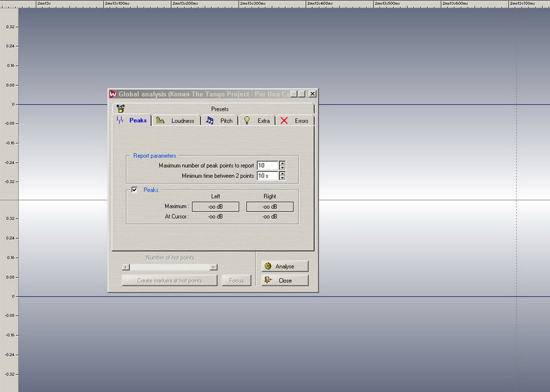This screenshot has width=550, height=392.
Task: Click the Focus button
Action: [x=236, y=281]
